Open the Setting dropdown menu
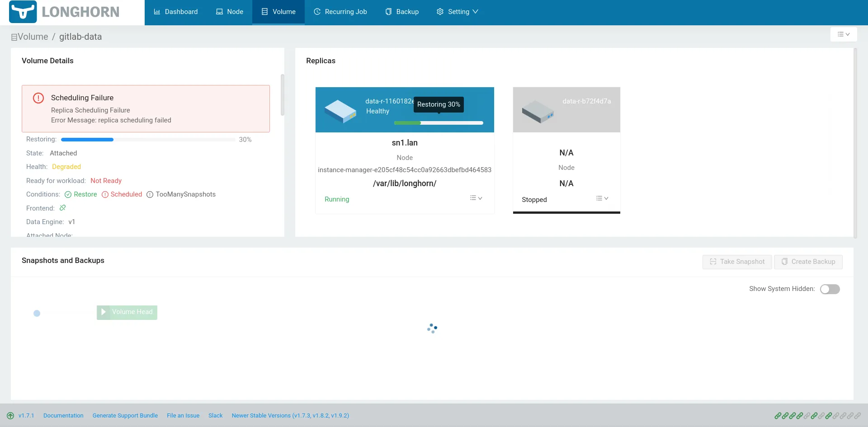Image resolution: width=868 pixels, height=427 pixels. point(457,12)
